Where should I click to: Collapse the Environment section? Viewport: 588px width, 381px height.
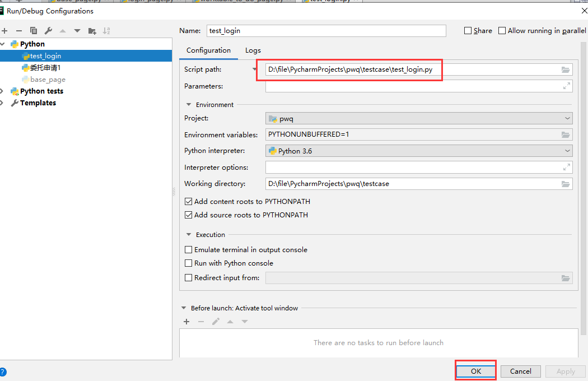189,105
